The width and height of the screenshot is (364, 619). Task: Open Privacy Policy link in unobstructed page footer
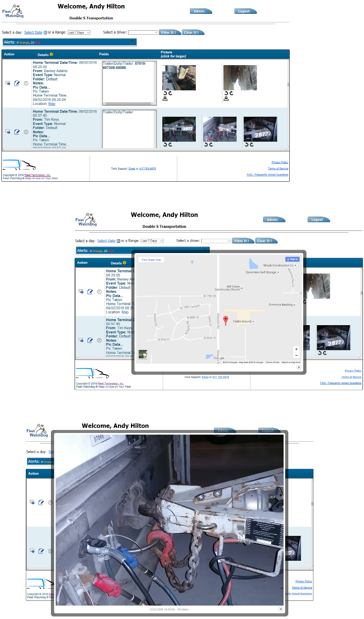click(x=280, y=162)
